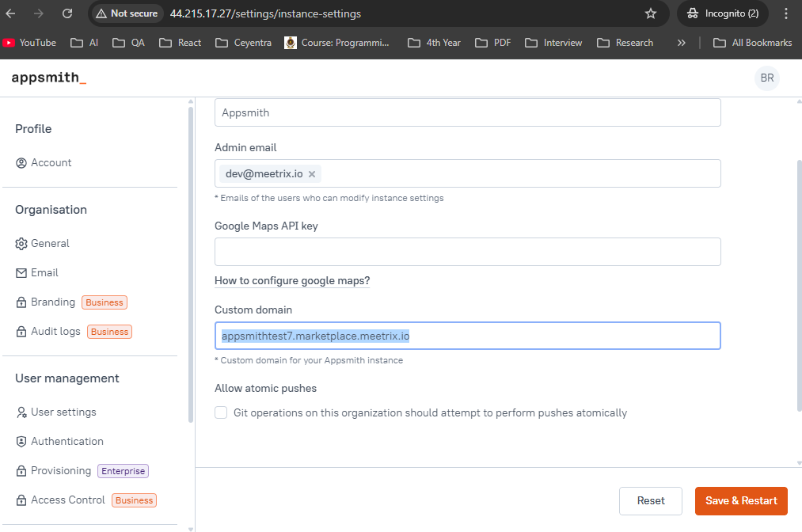Open the BR profile avatar menu
The height and width of the screenshot is (532, 802).
766,78
